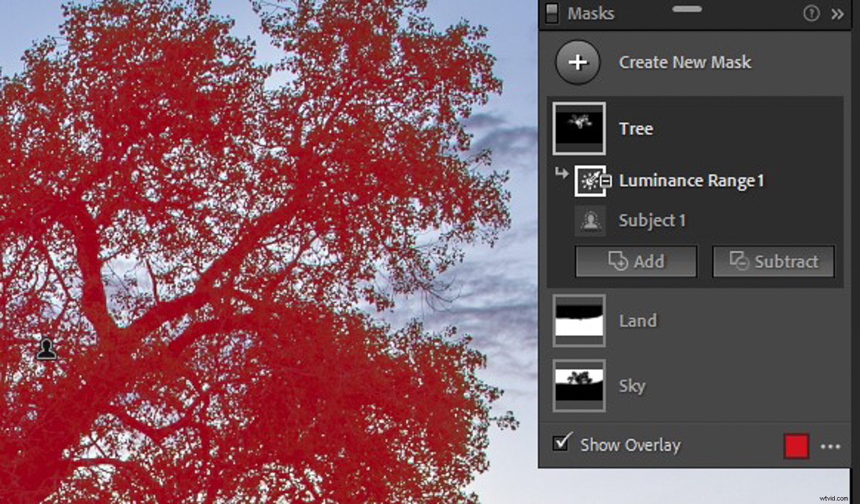
Task: Click the Masks panel header icon
Action: click(552, 13)
